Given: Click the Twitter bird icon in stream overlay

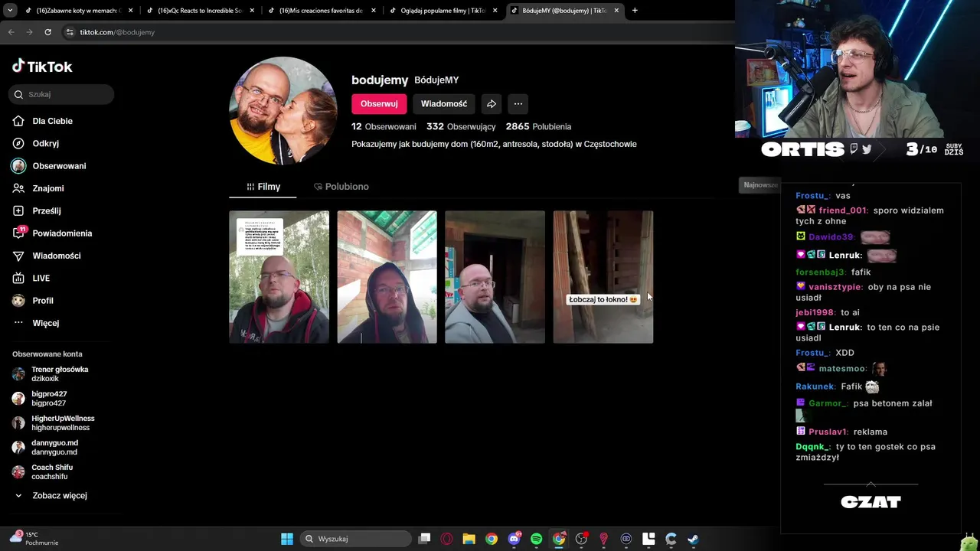Looking at the screenshot, I should tap(867, 149).
